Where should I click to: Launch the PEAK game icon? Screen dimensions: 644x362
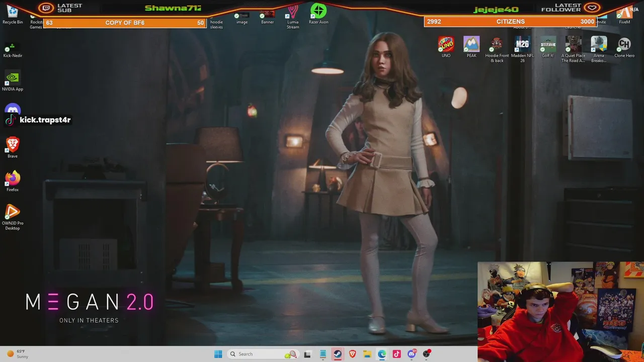click(x=471, y=47)
